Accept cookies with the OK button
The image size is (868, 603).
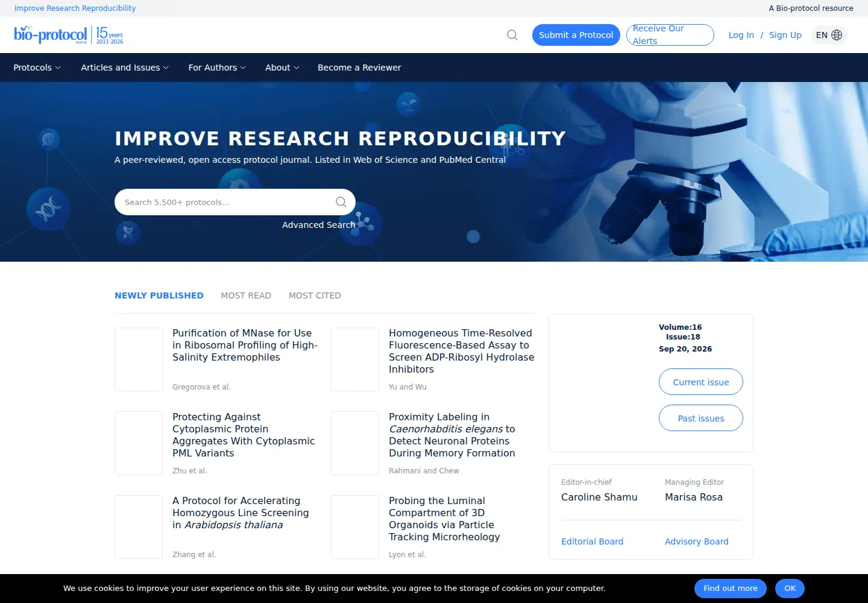(790, 589)
